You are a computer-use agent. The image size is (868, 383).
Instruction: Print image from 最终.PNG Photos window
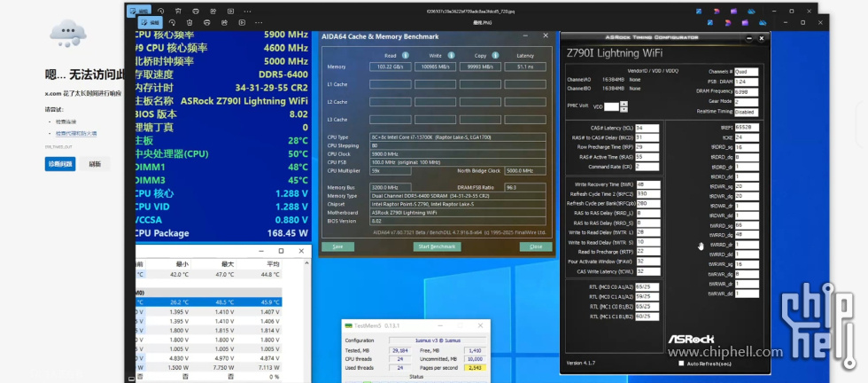(x=207, y=23)
